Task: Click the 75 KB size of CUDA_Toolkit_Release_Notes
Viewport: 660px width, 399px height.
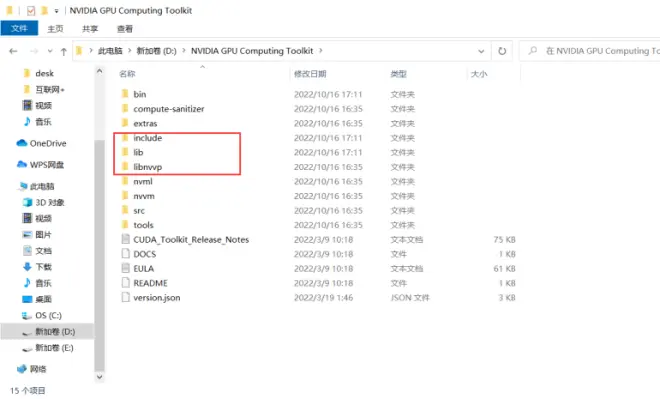Action: pyautogui.click(x=504, y=239)
